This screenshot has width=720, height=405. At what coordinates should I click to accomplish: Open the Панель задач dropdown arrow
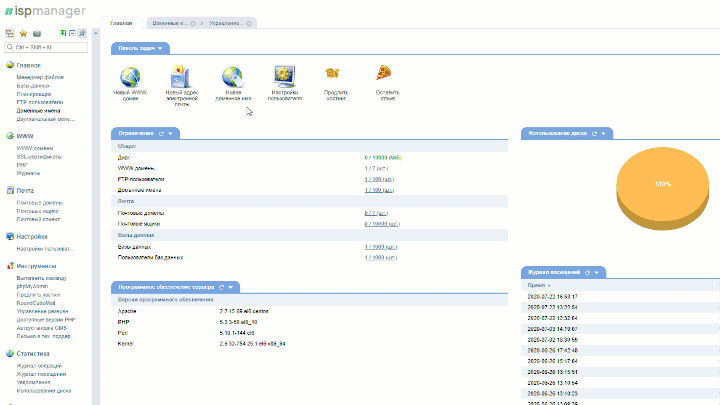[x=160, y=48]
